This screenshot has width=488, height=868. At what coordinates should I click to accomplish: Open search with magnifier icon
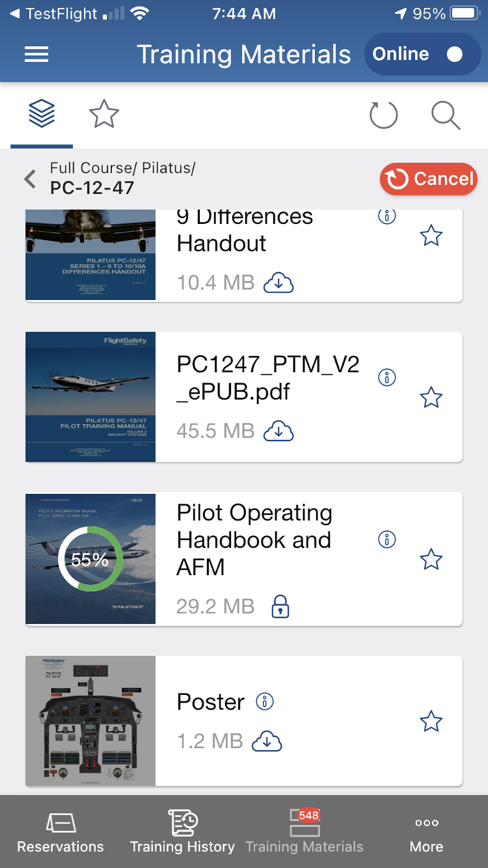(445, 115)
